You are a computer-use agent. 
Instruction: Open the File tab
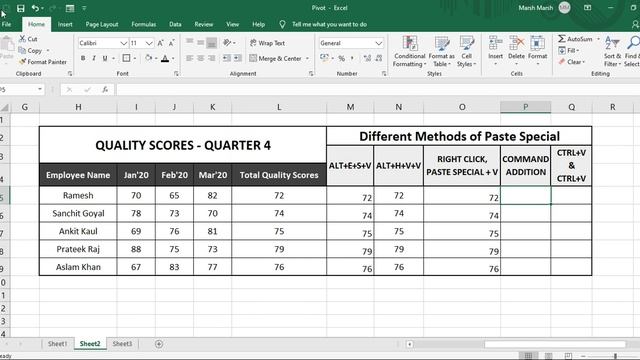tap(7, 24)
